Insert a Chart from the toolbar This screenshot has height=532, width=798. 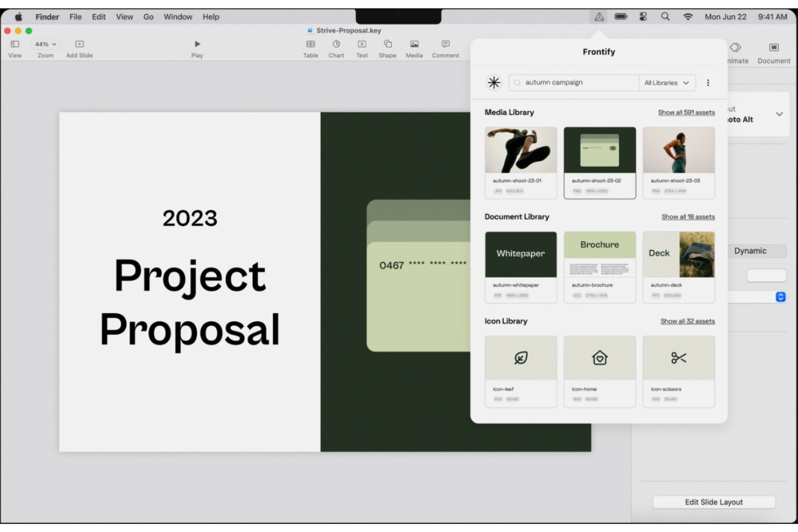pos(336,44)
